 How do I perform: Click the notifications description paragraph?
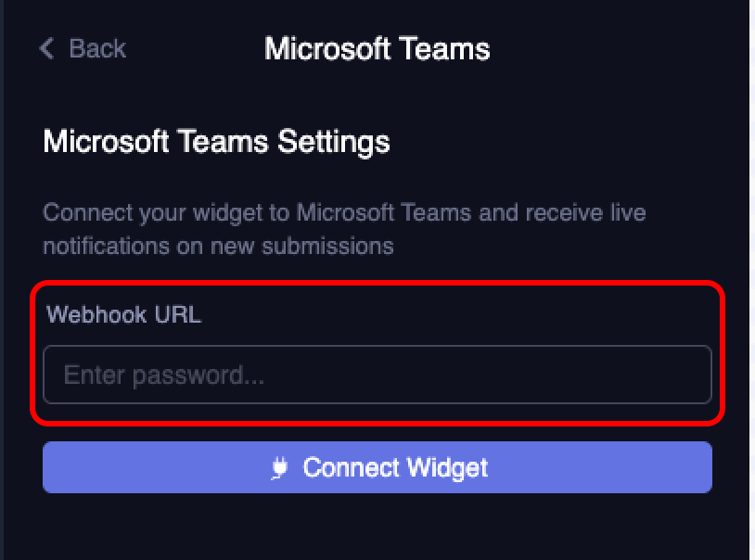(x=343, y=229)
